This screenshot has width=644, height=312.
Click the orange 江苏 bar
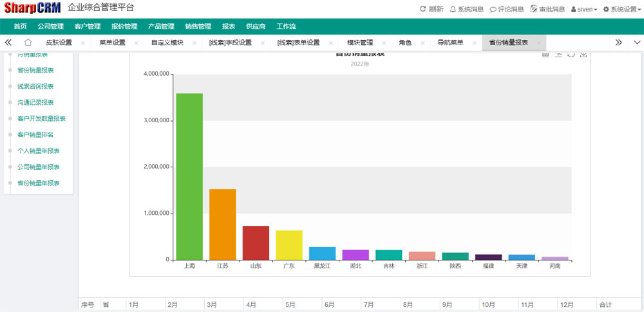pos(222,224)
